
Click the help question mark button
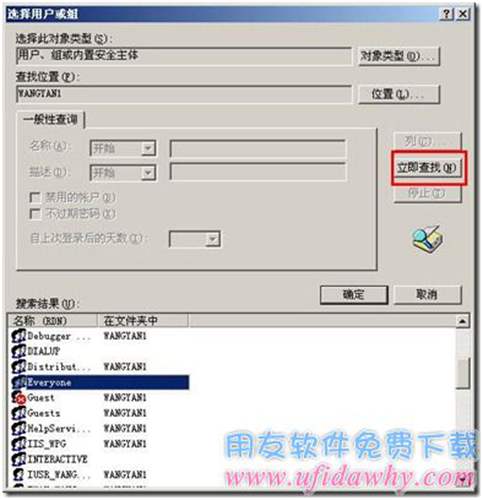click(x=447, y=14)
